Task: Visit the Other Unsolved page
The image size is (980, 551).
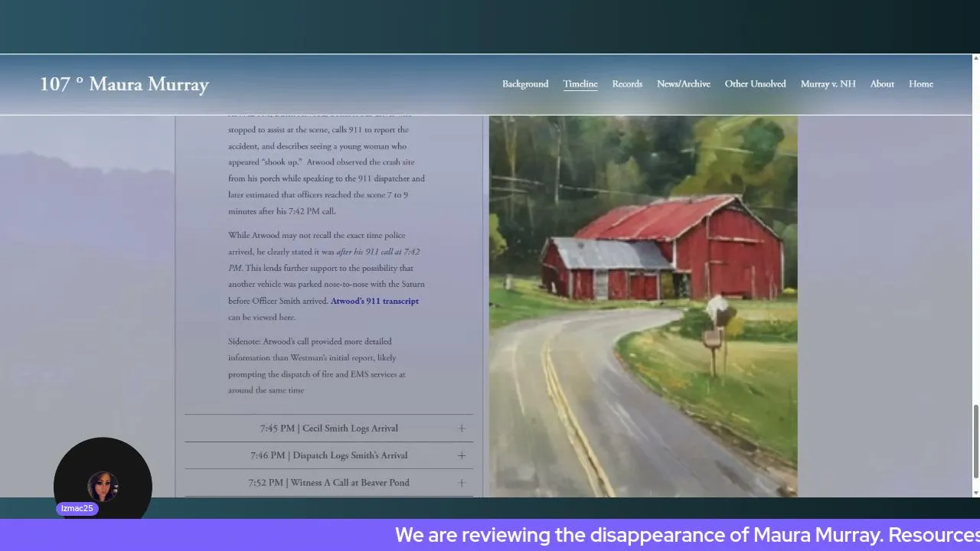Action: [x=756, y=84]
